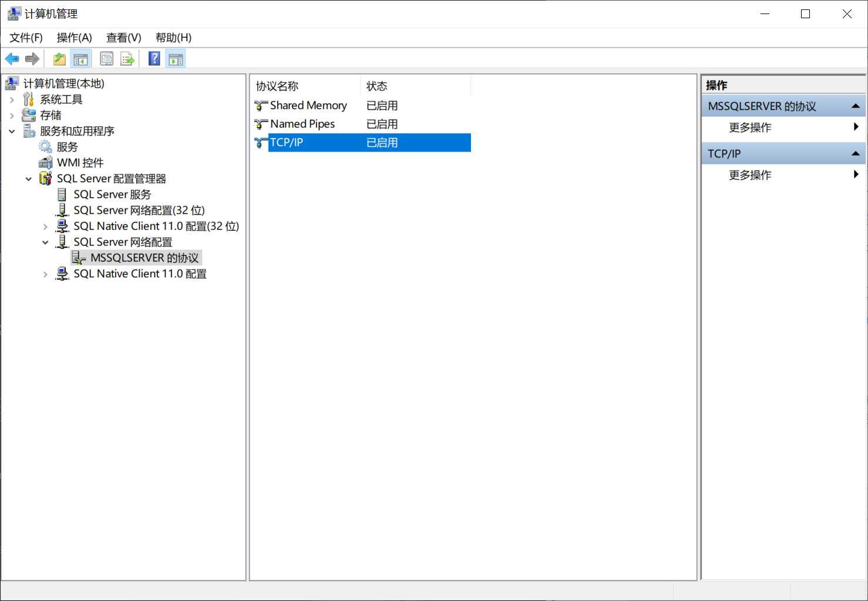Expand the 存储 tree node
Screen dimensions: 868x601
pos(12,116)
